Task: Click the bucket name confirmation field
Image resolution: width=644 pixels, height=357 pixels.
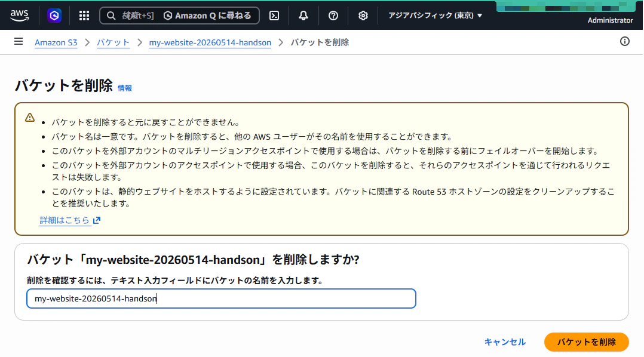Action: [221, 298]
